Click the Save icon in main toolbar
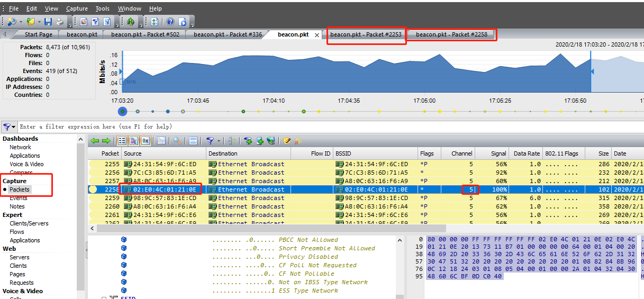Screen dimensions: 644x299 [x=48, y=22]
